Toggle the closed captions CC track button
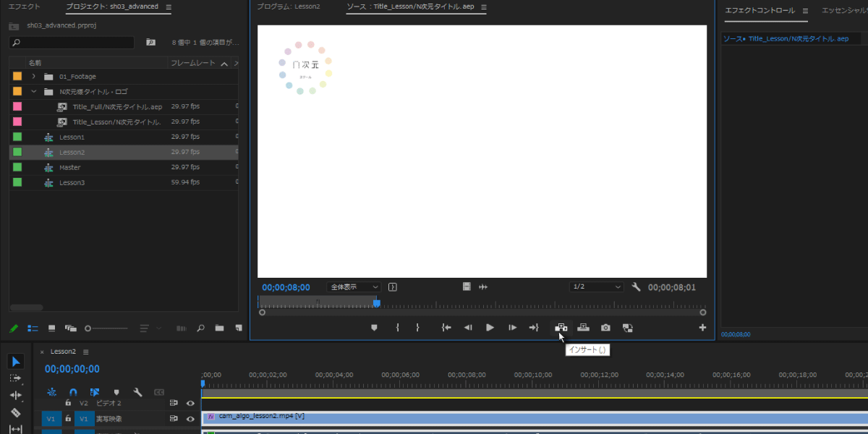The height and width of the screenshot is (434, 868). [159, 392]
